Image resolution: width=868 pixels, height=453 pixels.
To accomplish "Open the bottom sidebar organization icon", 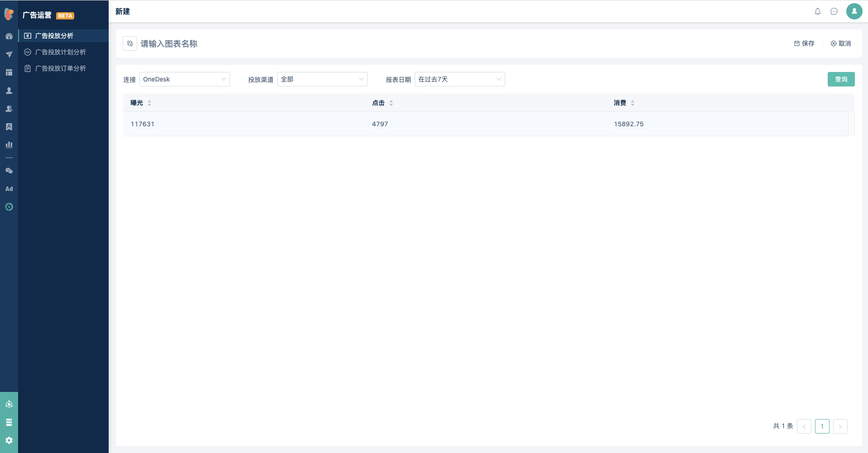I will (x=9, y=404).
